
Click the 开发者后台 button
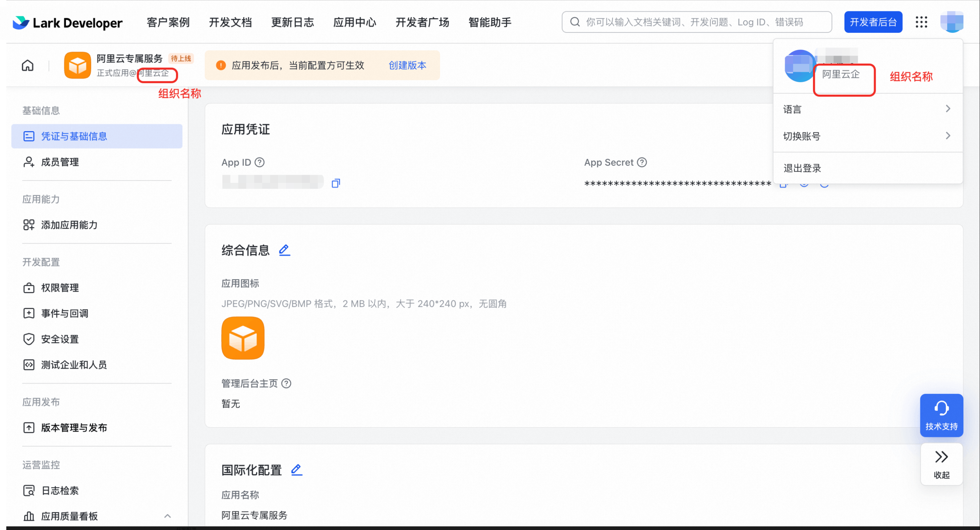pyautogui.click(x=873, y=22)
